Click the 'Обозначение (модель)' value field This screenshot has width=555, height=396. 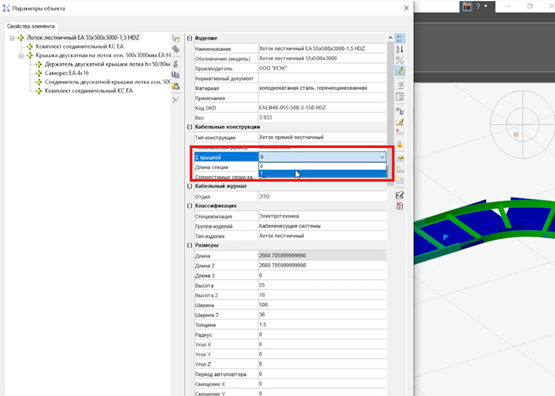322,58
